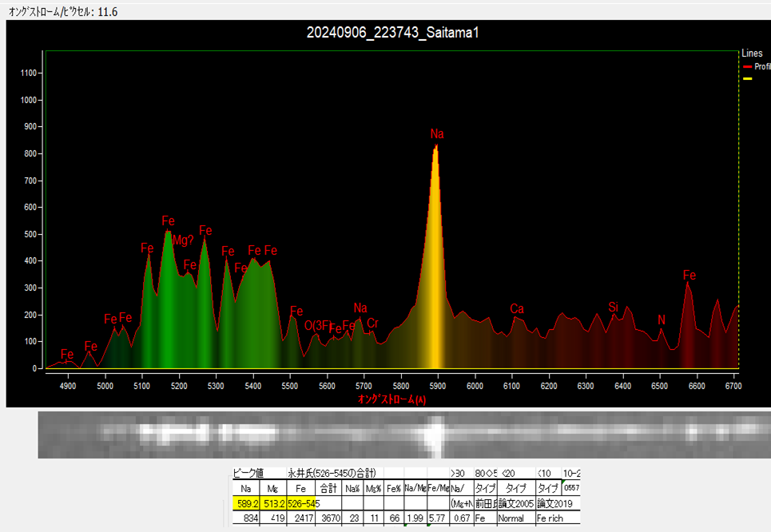Select the N label on the graph
The width and height of the screenshot is (771, 532).
coord(661,320)
